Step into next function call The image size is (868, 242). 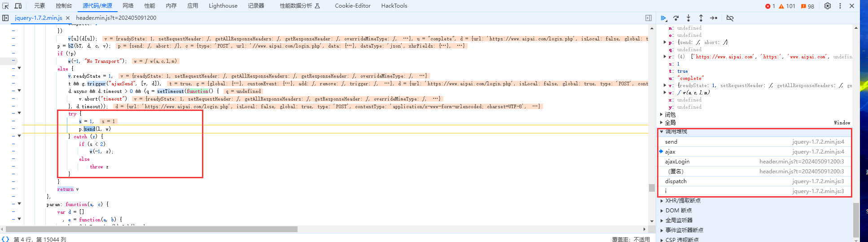click(688, 18)
